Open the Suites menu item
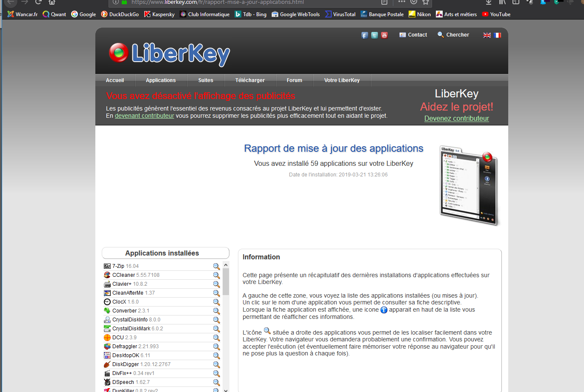The height and width of the screenshot is (392, 584). (x=206, y=80)
